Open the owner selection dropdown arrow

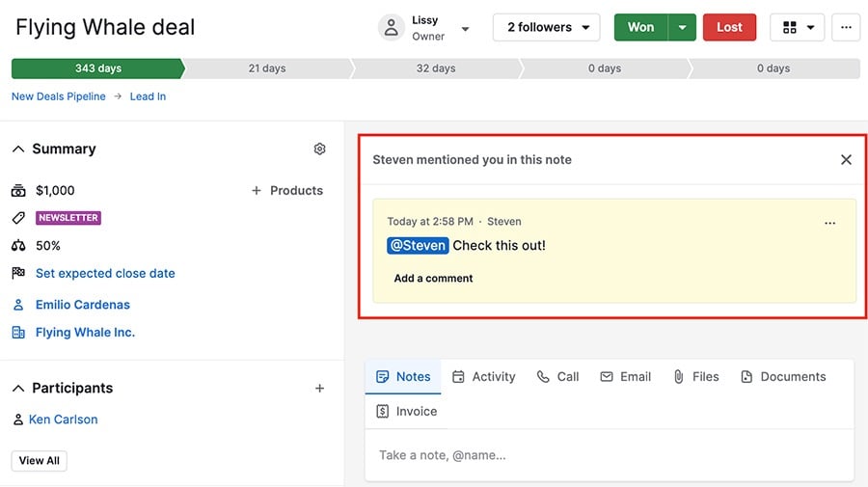coord(465,29)
